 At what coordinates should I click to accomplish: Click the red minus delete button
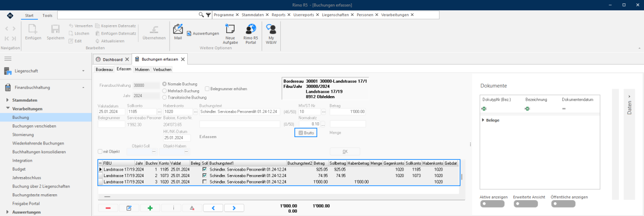(108, 208)
